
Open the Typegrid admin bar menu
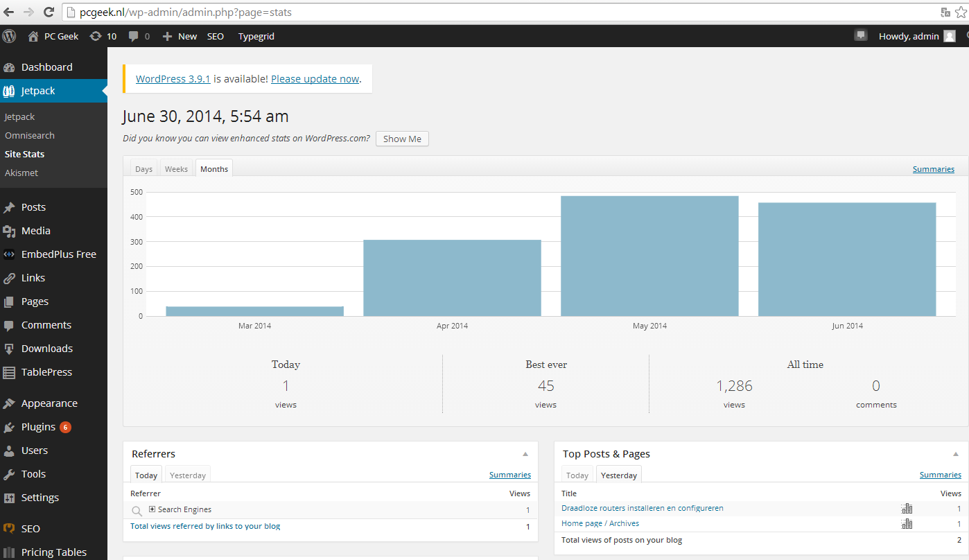point(256,36)
